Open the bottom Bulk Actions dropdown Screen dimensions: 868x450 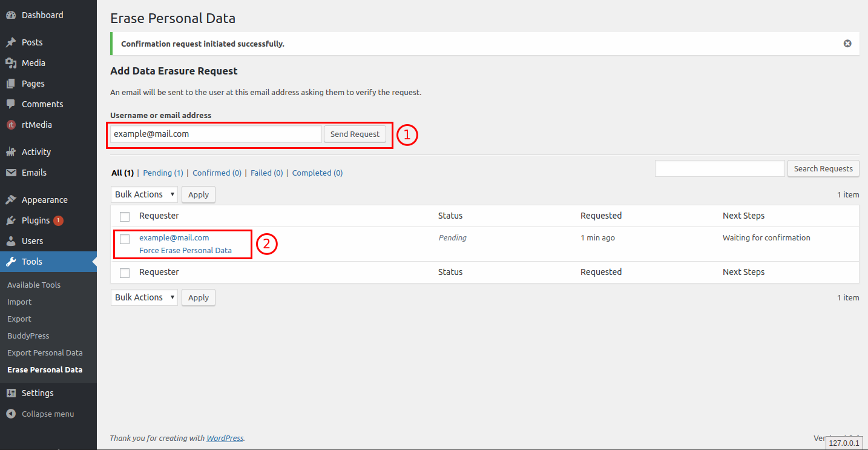tap(144, 297)
